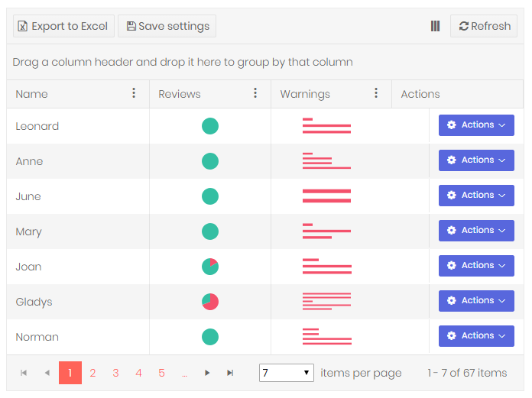The image size is (532, 398).
Task: Open the Warnings column options menu
Action: 376,93
